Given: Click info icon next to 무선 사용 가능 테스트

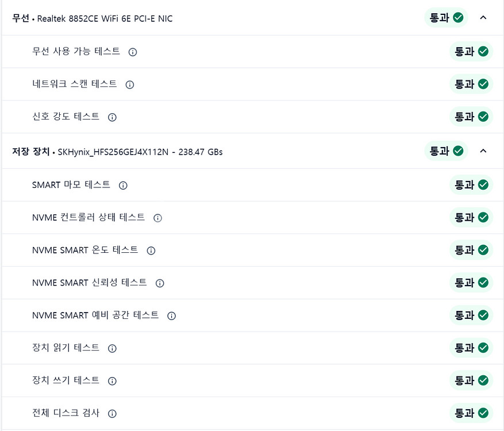Looking at the screenshot, I should pyautogui.click(x=133, y=52).
